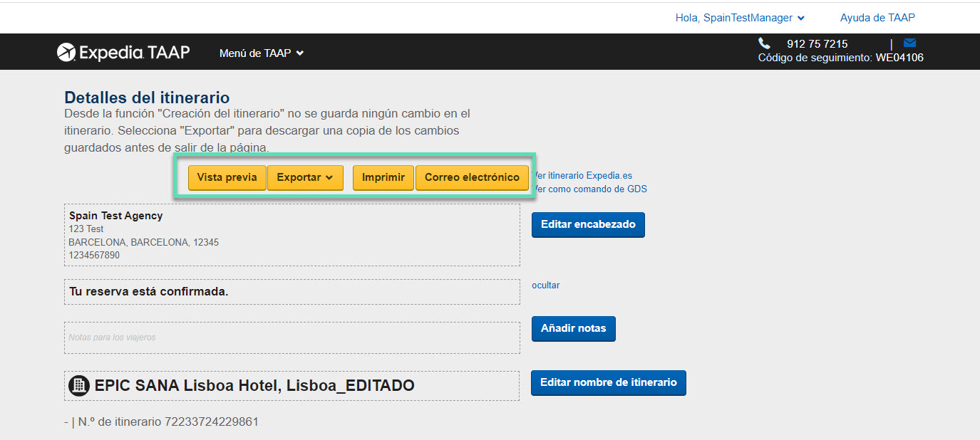This screenshot has width=980, height=440.
Task: Click the Notas para los viajeros field
Action: pos(292,337)
